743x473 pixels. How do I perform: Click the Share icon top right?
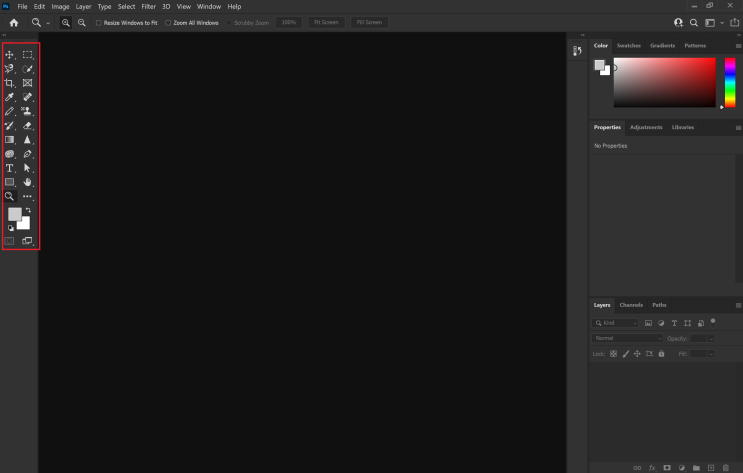click(734, 23)
